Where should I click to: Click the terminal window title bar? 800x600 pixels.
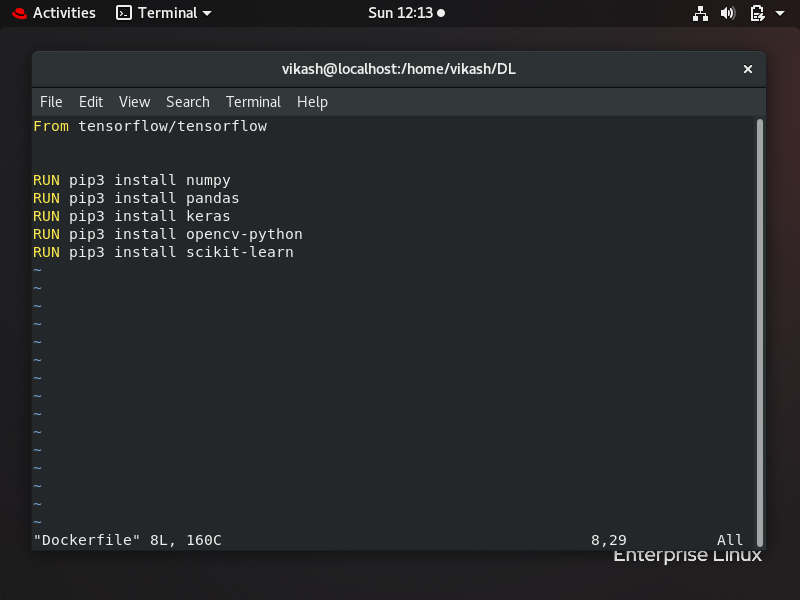400,69
